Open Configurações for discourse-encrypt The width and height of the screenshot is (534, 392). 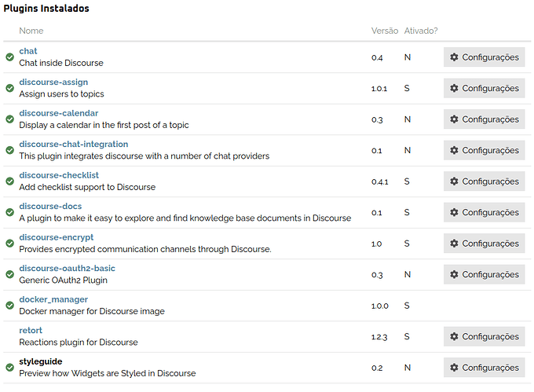click(484, 244)
